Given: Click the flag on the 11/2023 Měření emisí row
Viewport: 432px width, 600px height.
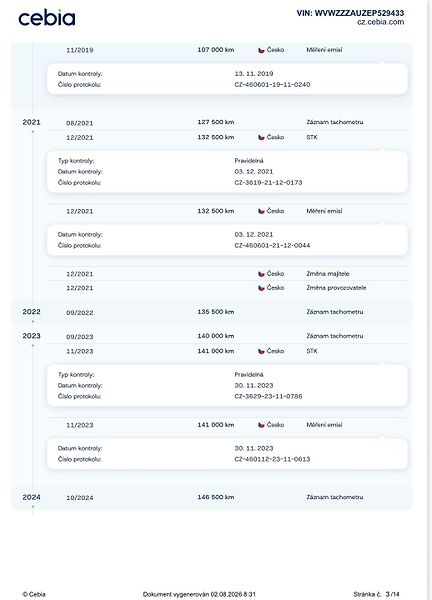Looking at the screenshot, I should (x=261, y=425).
